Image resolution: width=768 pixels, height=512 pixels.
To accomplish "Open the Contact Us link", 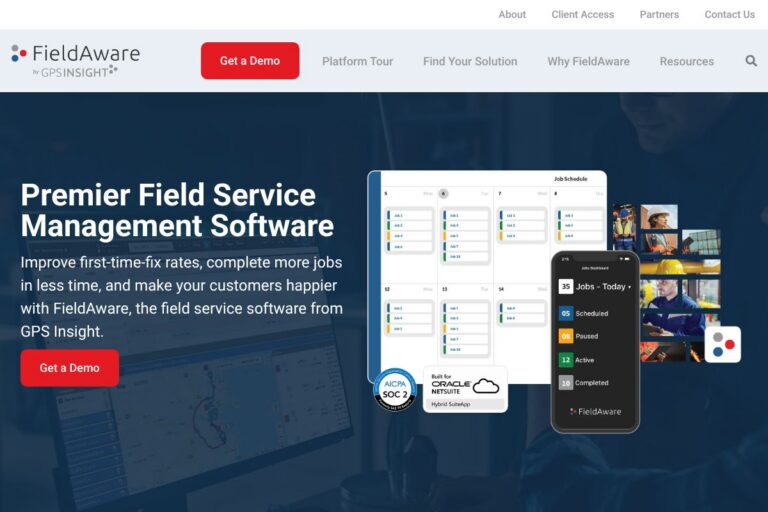I will tap(729, 14).
